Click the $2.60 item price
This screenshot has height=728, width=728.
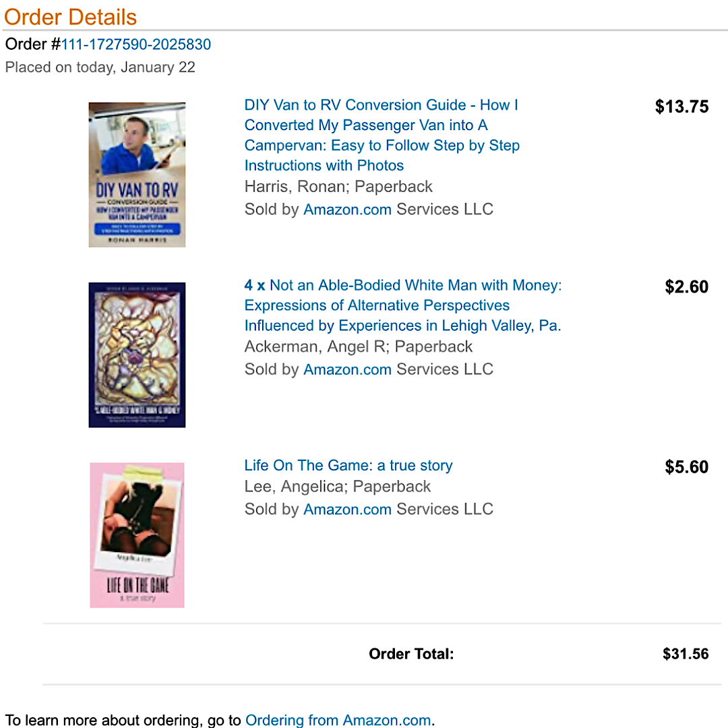[686, 287]
